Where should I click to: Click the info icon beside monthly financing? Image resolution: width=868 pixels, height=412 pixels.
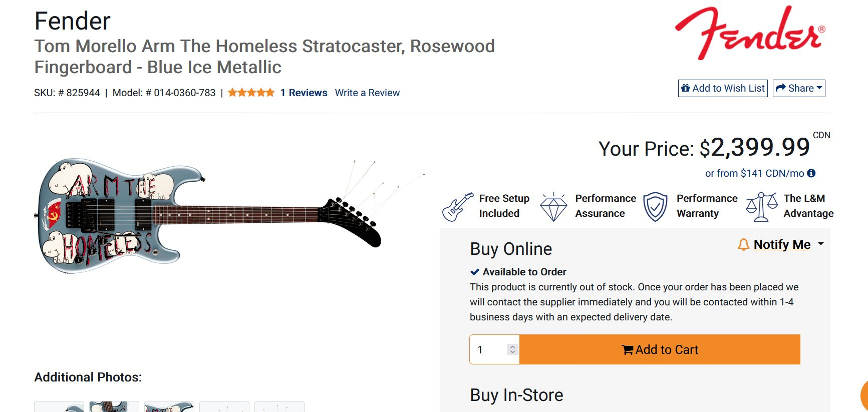pyautogui.click(x=811, y=173)
